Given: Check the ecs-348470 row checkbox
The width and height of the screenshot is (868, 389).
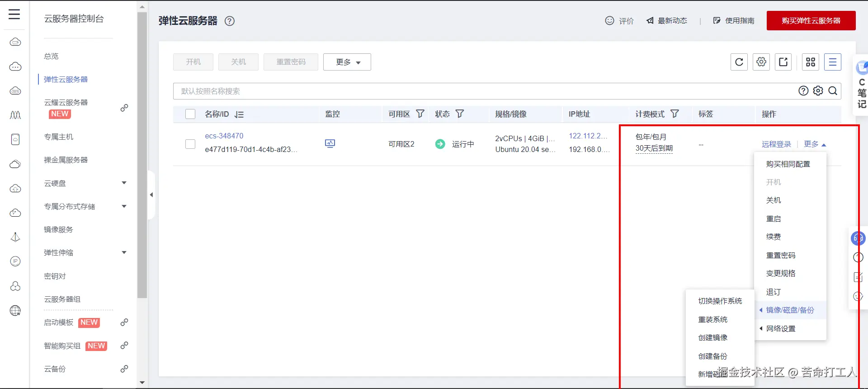Looking at the screenshot, I should [x=190, y=144].
